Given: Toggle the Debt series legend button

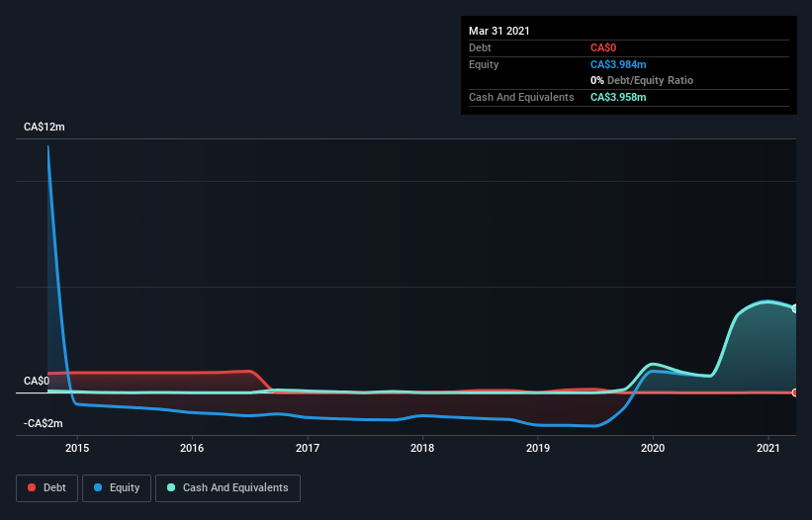Looking at the screenshot, I should 46,488.
